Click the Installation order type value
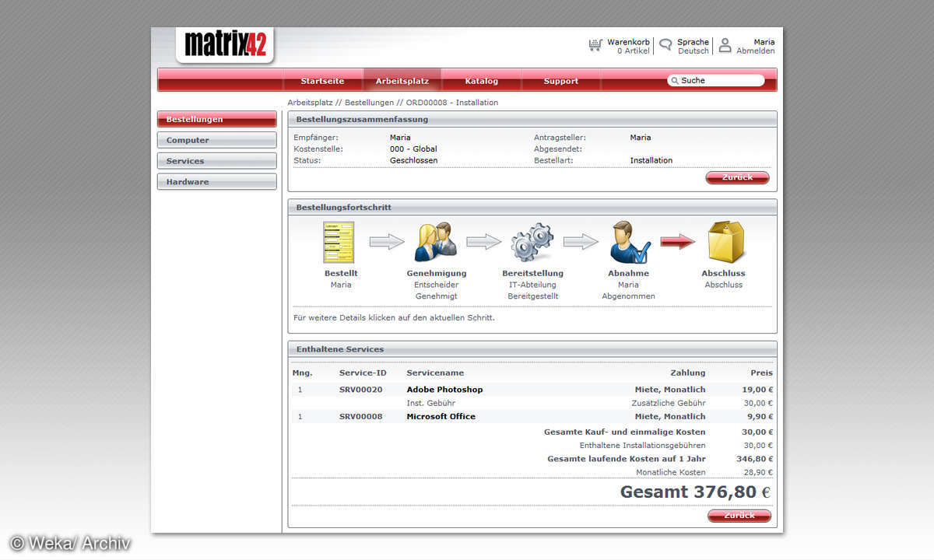This screenshot has height=560, width=934. 651,160
